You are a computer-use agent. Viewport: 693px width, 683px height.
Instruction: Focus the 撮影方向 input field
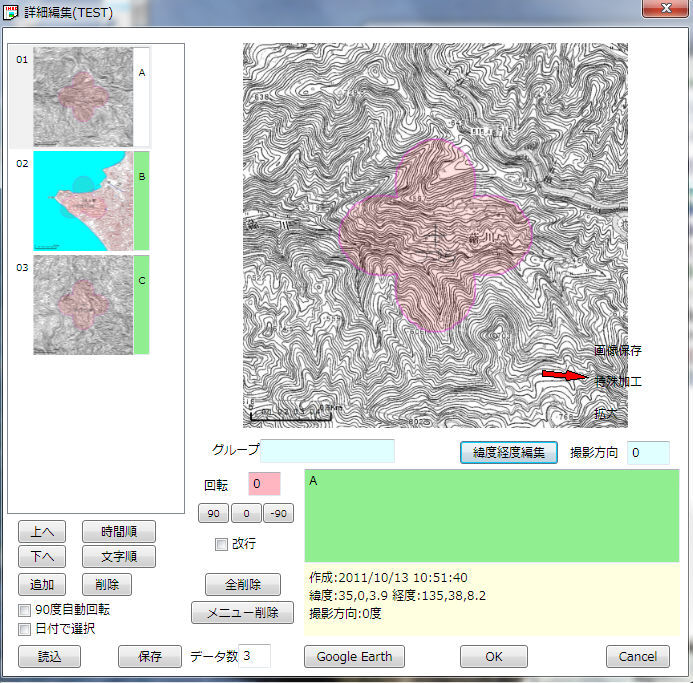(x=648, y=452)
